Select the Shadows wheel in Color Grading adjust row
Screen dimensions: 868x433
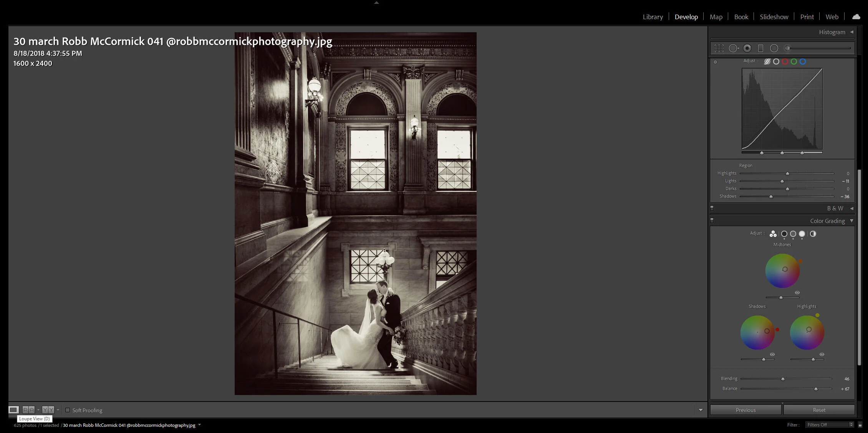pos(785,234)
